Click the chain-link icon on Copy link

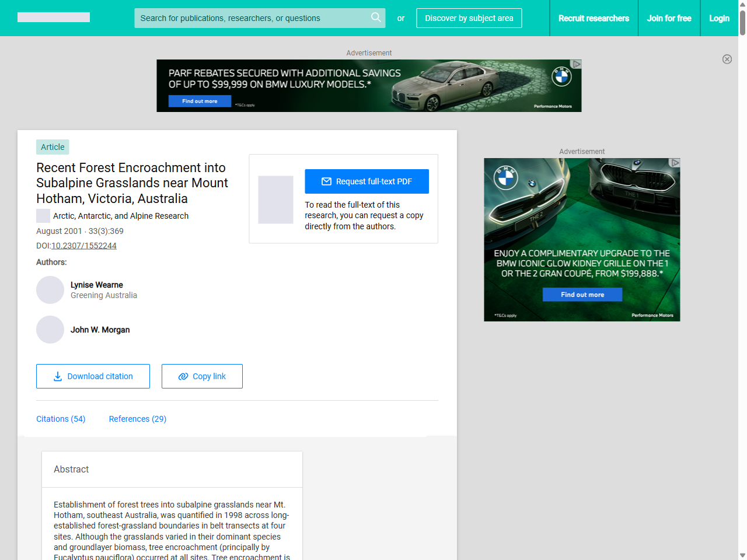coord(183,376)
